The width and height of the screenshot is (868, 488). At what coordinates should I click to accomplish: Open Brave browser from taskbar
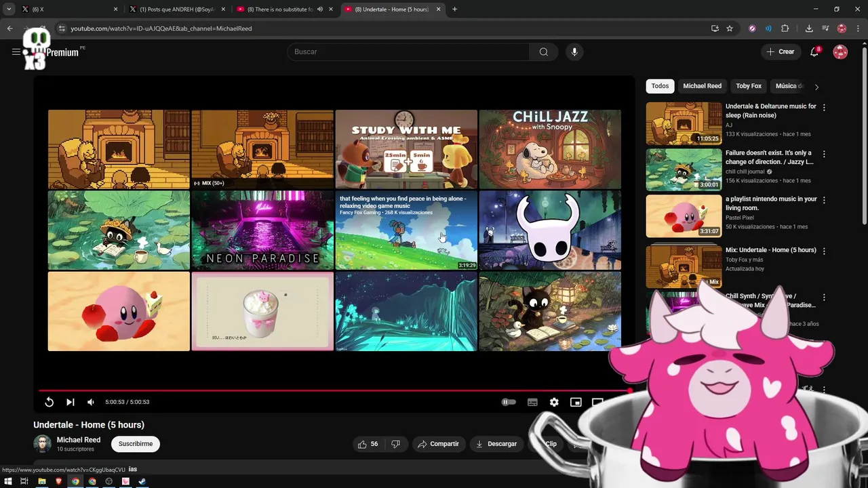pyautogui.click(x=58, y=481)
